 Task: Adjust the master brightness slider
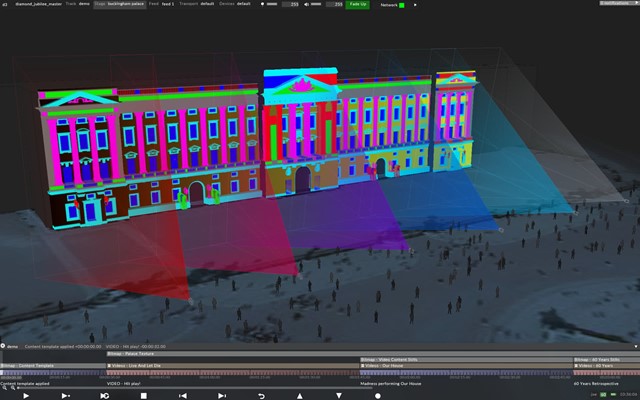coord(272,4)
